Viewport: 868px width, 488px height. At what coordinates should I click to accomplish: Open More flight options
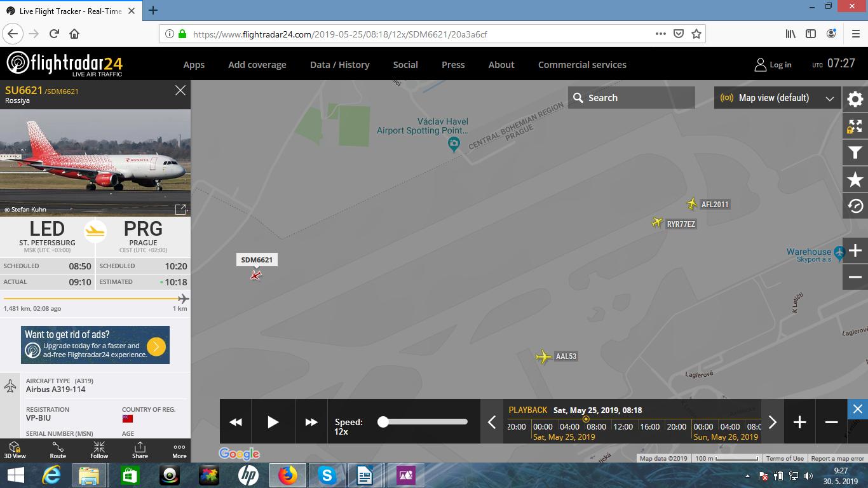click(179, 450)
